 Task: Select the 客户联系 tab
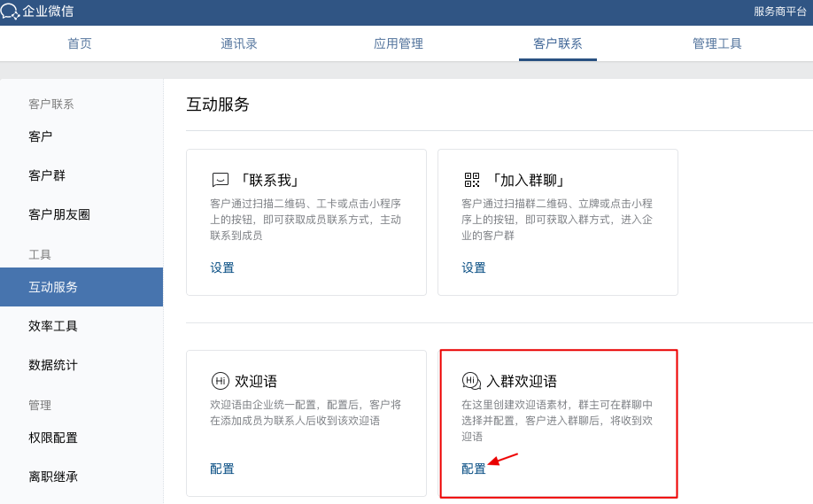click(x=558, y=43)
